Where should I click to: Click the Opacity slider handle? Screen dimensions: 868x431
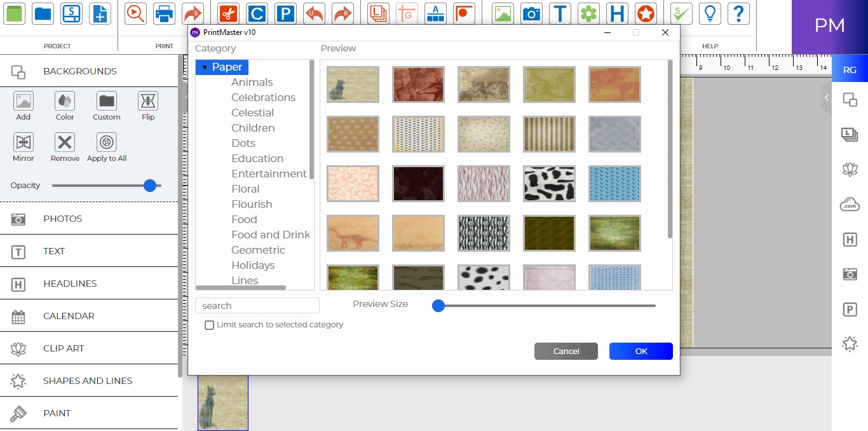pos(150,186)
